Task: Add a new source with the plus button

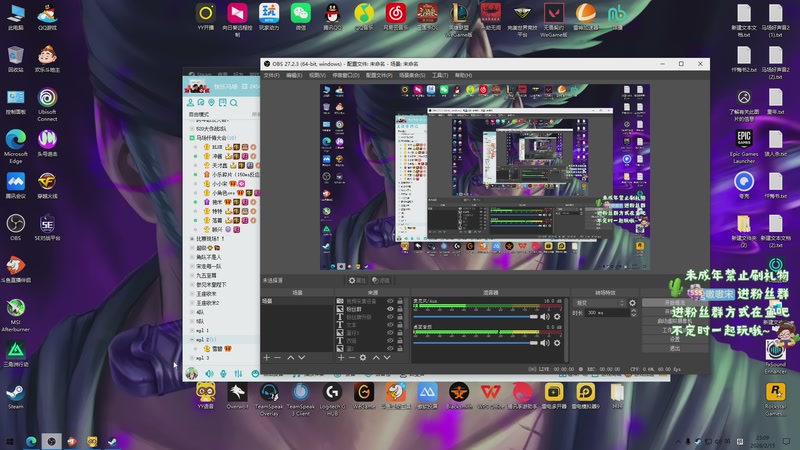Action: [x=341, y=358]
